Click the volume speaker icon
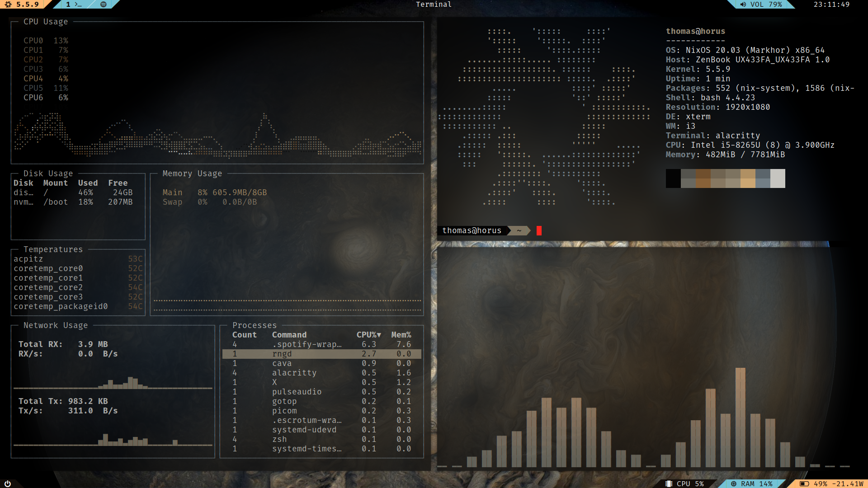The image size is (868, 488). (x=743, y=5)
